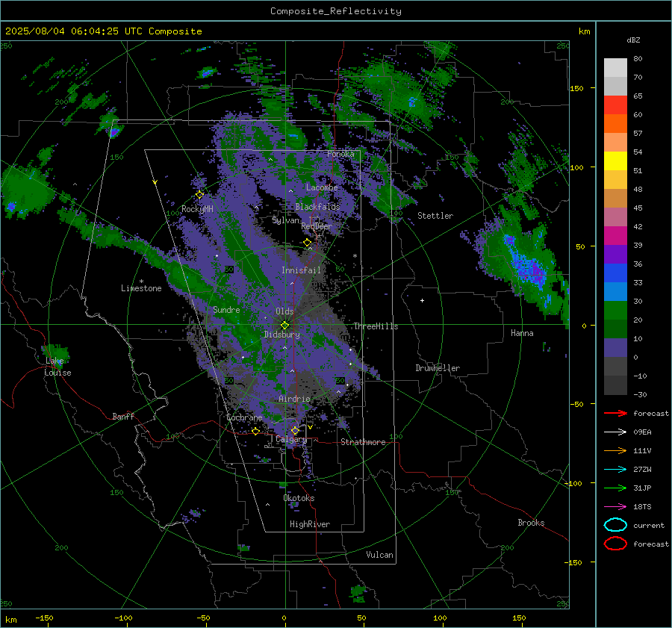Click the yellow marker below Cochrane
The width and height of the screenshot is (672, 628).
[x=256, y=431]
